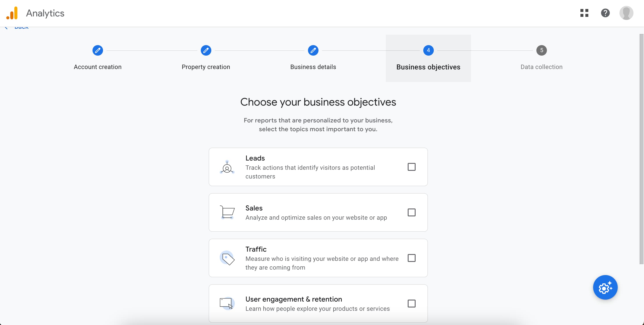Screen dimensions: 644x325
Task: Click the user account avatar
Action: pos(626,13)
